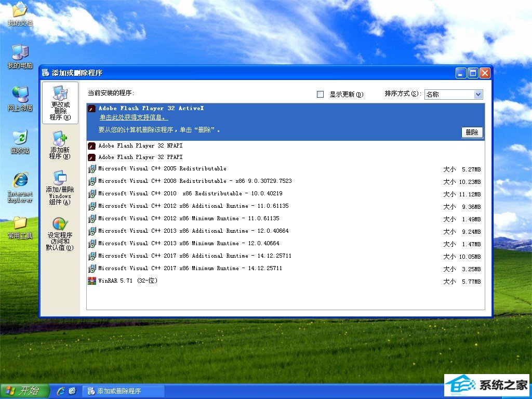
Task: Maximize the 添加或删除程序 window
Action: click(x=473, y=73)
